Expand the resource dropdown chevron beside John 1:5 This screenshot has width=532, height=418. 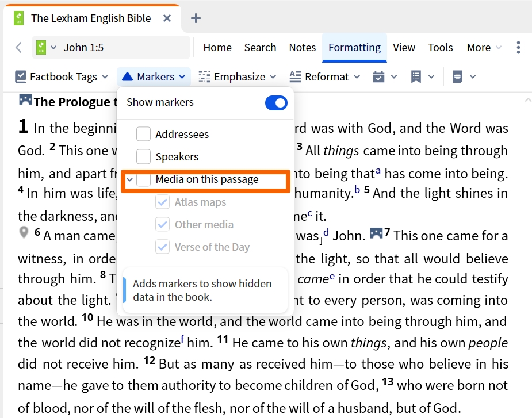[x=53, y=48]
